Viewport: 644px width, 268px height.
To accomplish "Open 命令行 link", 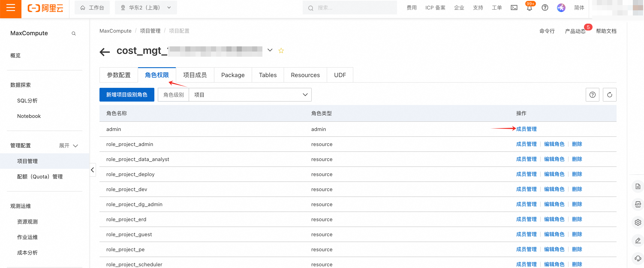I will click(x=547, y=31).
